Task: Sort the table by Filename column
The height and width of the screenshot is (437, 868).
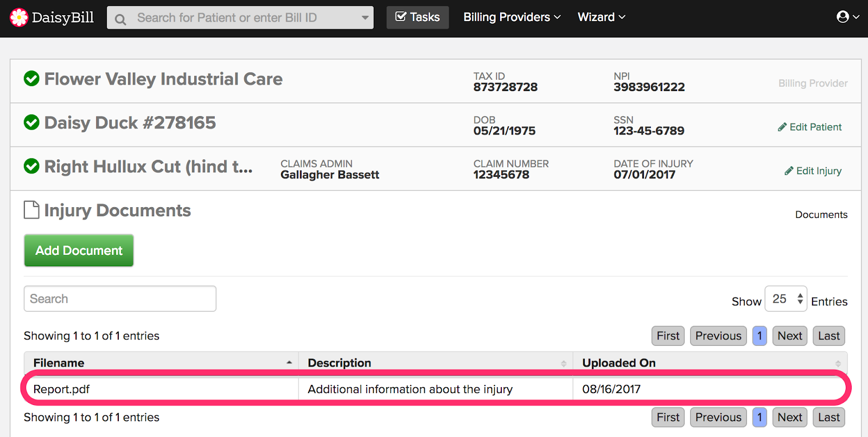Action: pyautogui.click(x=161, y=363)
